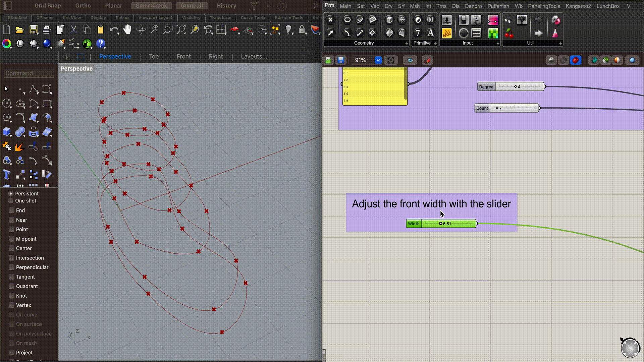Click the Degree slider handle
Image resolution: width=644 pixels, height=362 pixels.
(x=516, y=87)
